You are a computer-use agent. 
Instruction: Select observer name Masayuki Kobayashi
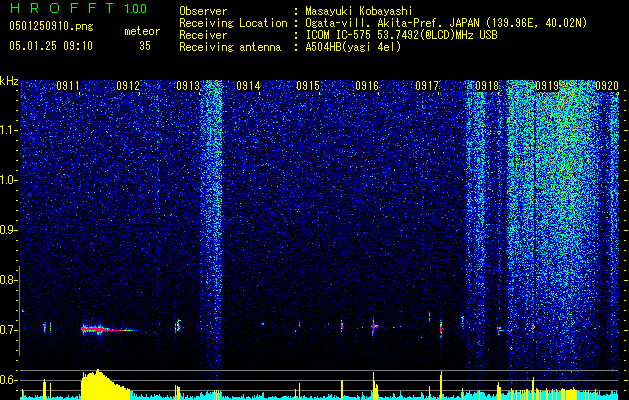pos(359,11)
